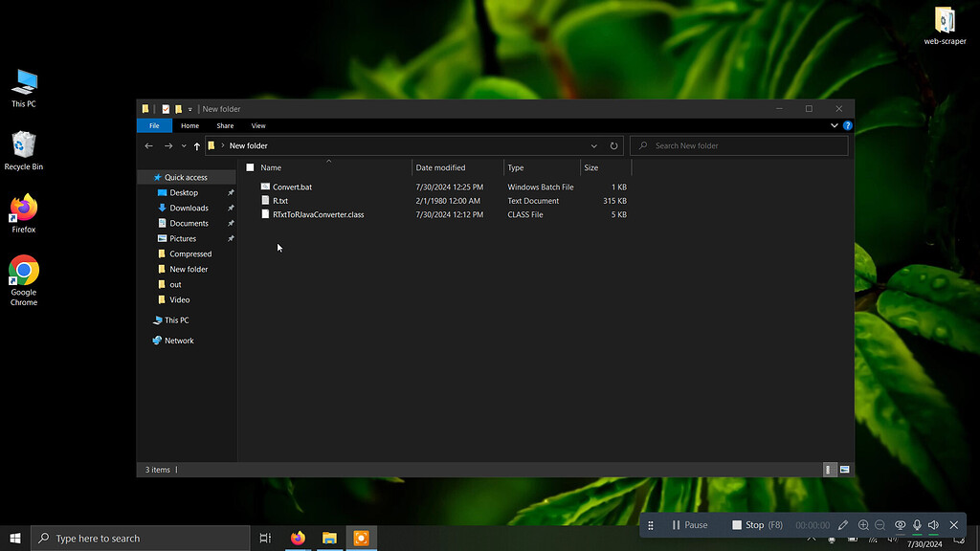980x551 pixels.
Task: Switch to the View ribbon tab
Action: (x=258, y=125)
